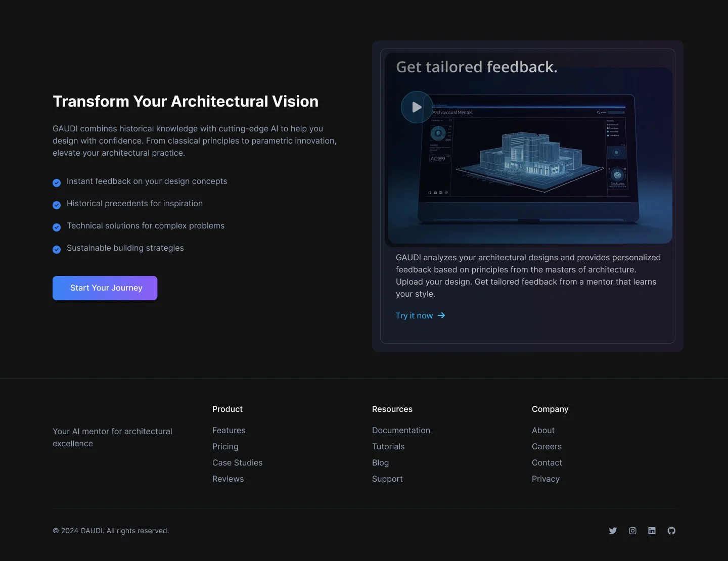
Task: View the Reviews link
Action: point(228,479)
